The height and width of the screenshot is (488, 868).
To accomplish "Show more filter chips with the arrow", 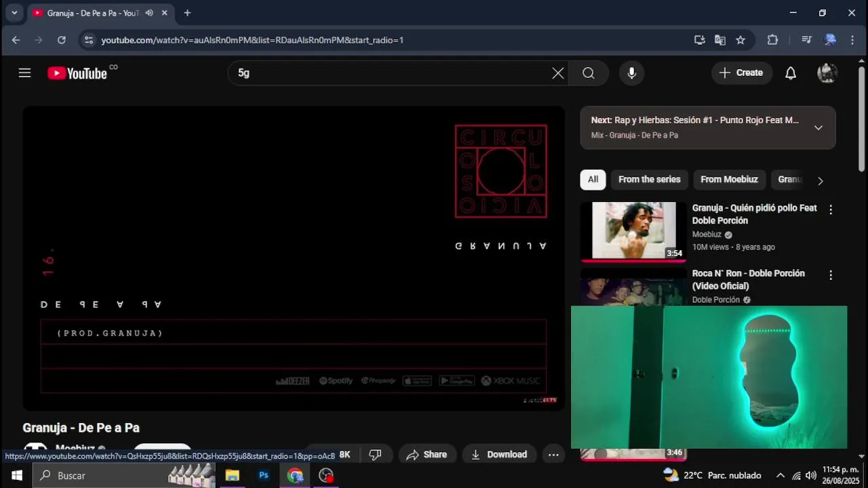I will point(820,181).
